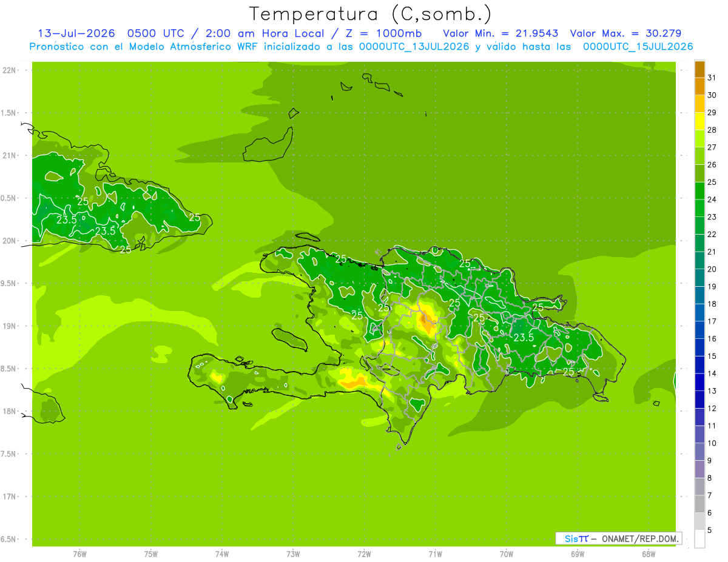The width and height of the screenshot is (728, 562).
Task: Click the "31" label on the color scale
Action: 712,78
